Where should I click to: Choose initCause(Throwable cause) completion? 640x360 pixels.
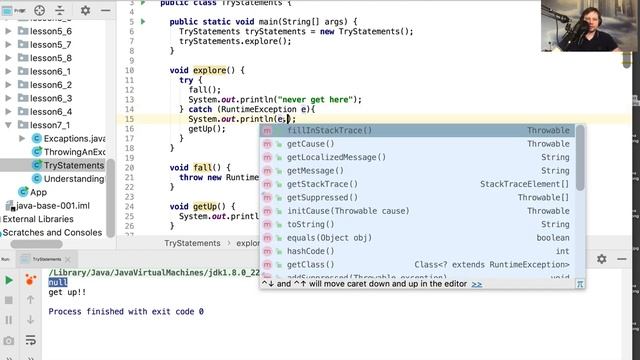tap(417, 211)
